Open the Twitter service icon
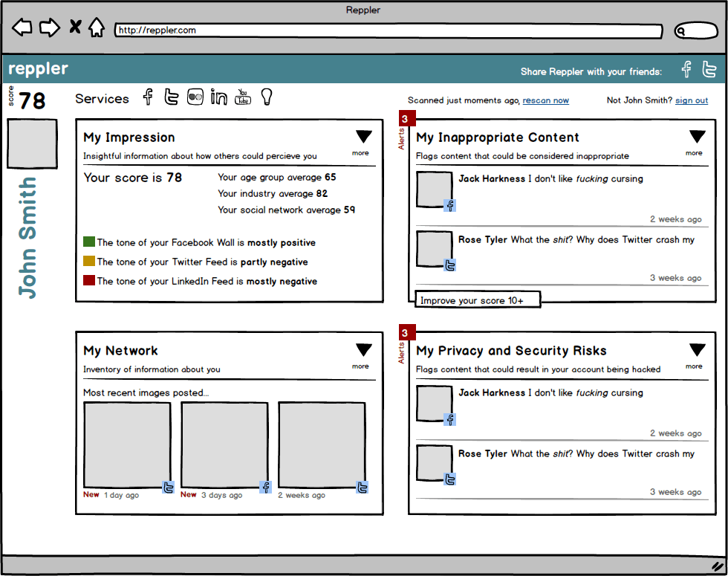 [172, 97]
